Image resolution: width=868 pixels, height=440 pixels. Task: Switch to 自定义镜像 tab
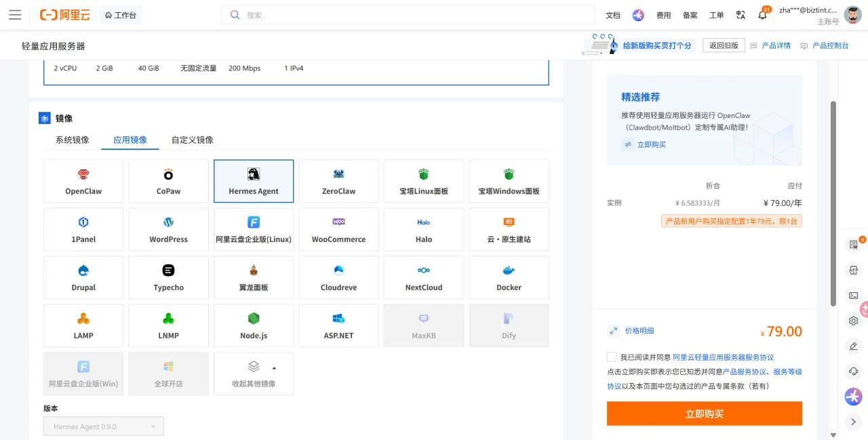pos(193,140)
